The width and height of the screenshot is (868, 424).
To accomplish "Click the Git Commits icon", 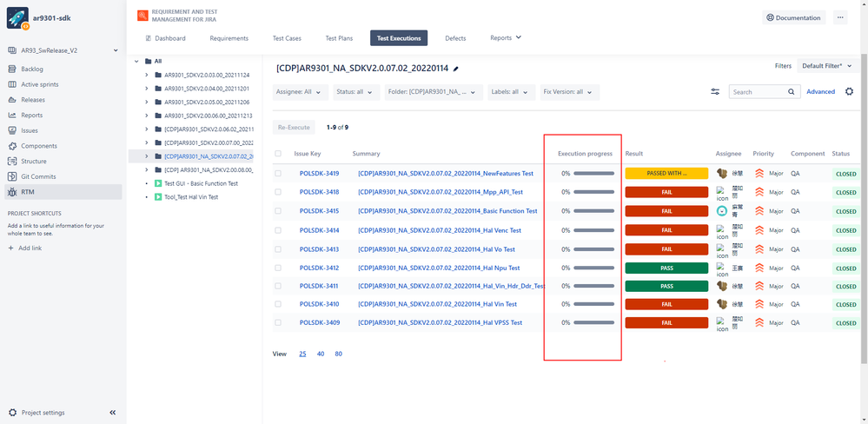I will click(x=11, y=176).
